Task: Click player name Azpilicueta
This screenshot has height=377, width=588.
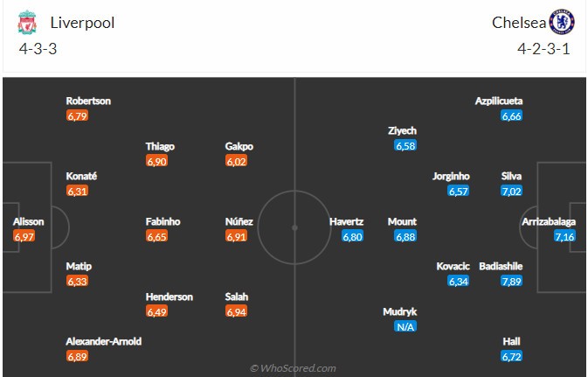Action: coord(501,101)
